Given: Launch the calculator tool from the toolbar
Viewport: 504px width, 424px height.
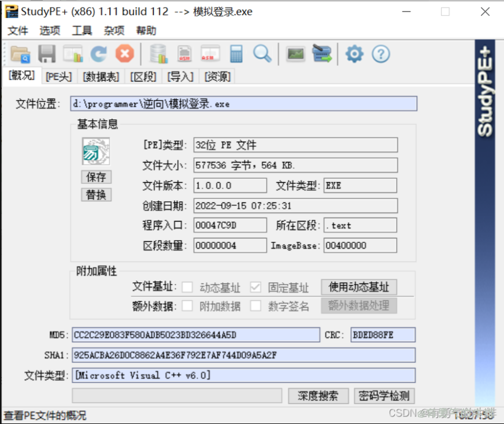Looking at the screenshot, I should 236,54.
